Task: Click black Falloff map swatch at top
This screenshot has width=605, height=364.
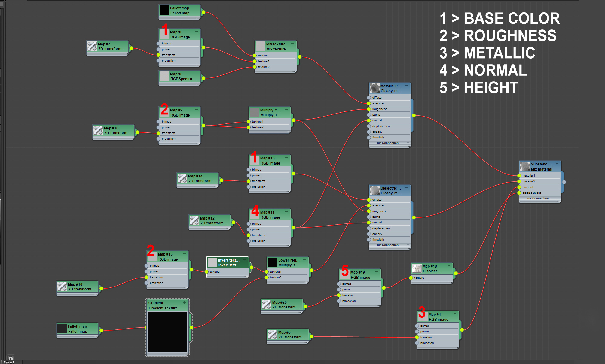Action: tap(164, 10)
